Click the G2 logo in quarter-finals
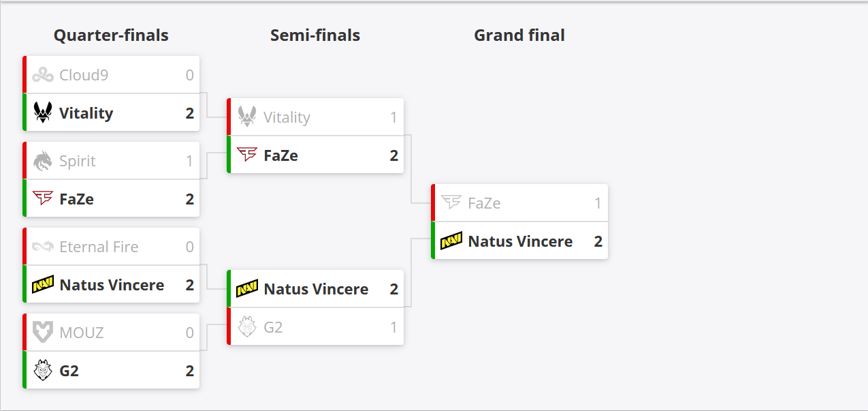 pos(43,371)
